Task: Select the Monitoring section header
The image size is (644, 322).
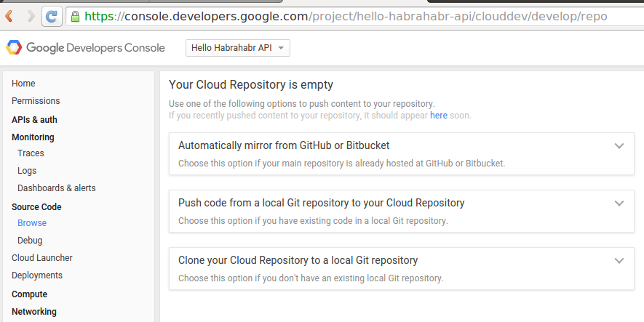Action: [33, 137]
